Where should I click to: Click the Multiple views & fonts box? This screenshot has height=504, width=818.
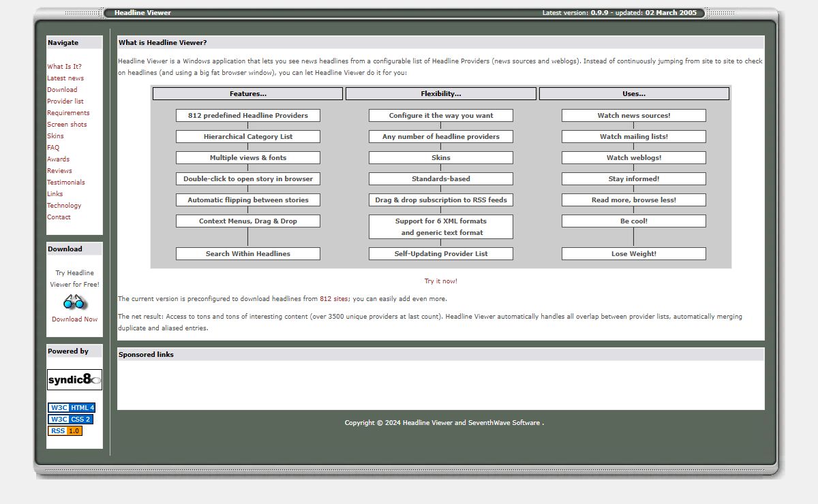click(x=248, y=158)
